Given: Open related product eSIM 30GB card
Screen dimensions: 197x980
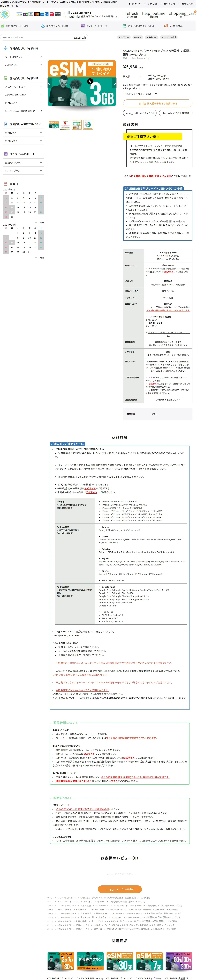Looking at the screenshot, I should click(x=120, y=961).
